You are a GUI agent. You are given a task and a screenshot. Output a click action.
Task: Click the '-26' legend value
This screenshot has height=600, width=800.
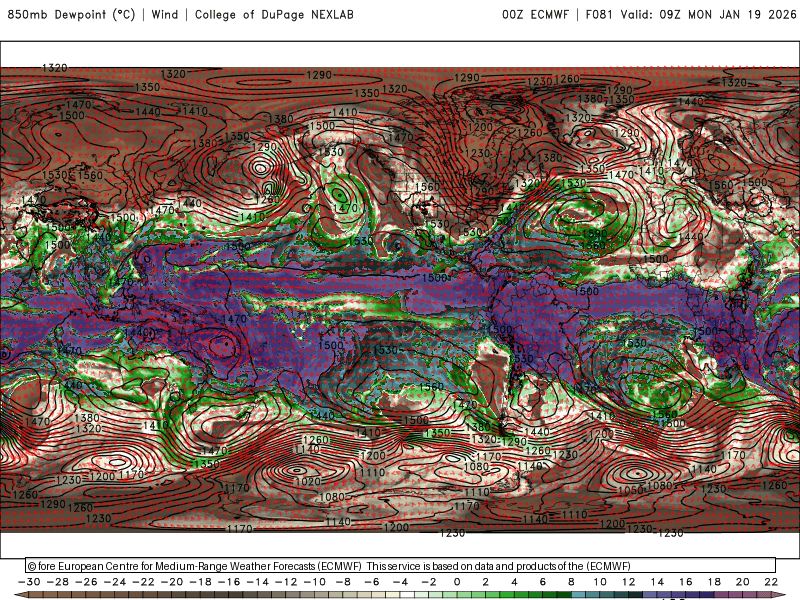[x=86, y=582]
